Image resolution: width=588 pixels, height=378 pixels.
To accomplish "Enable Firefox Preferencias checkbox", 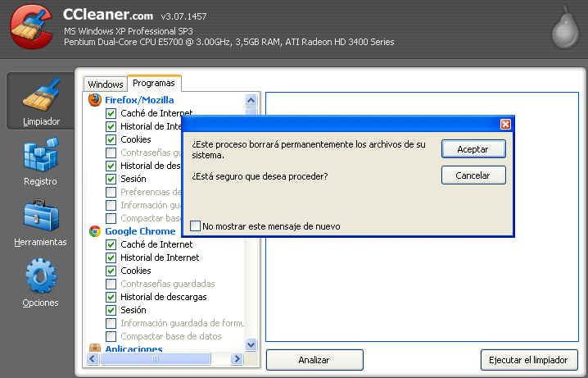I will pyautogui.click(x=111, y=192).
